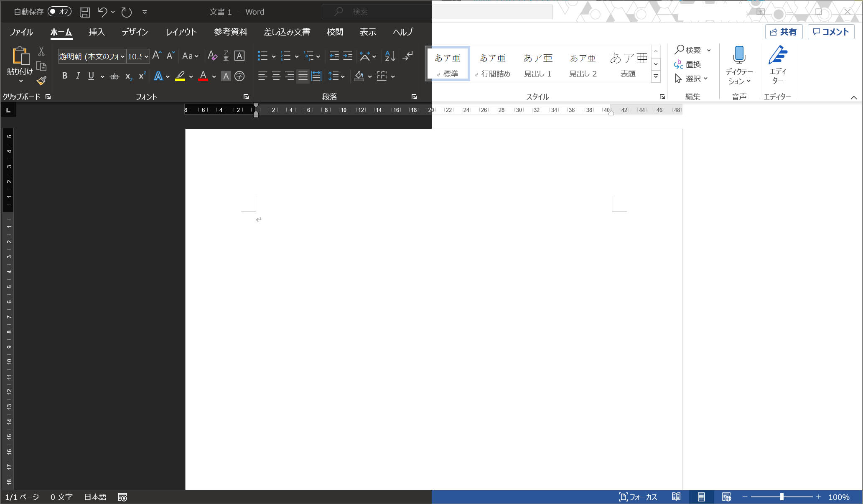
Task: Toggle Bold formatting
Action: (65, 76)
